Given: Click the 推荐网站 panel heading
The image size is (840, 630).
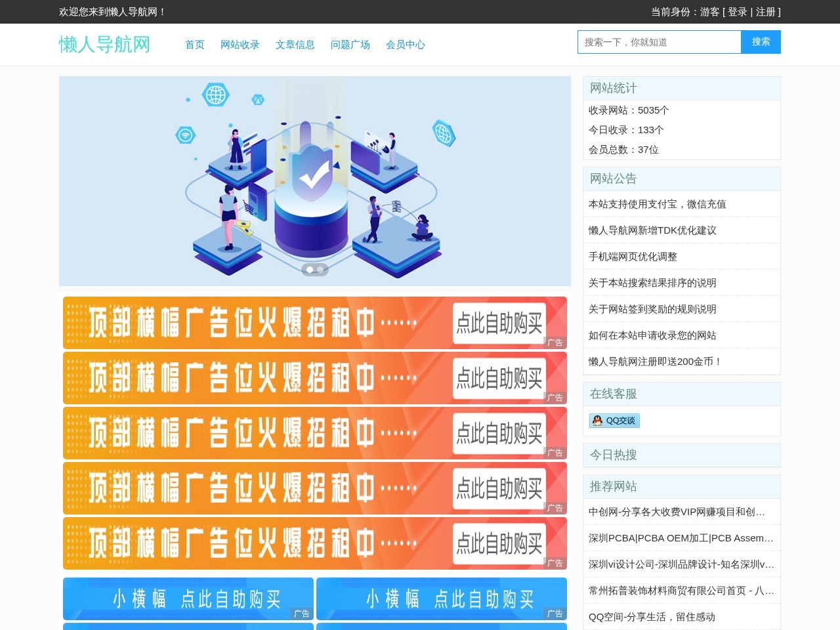Looking at the screenshot, I should click(614, 486).
